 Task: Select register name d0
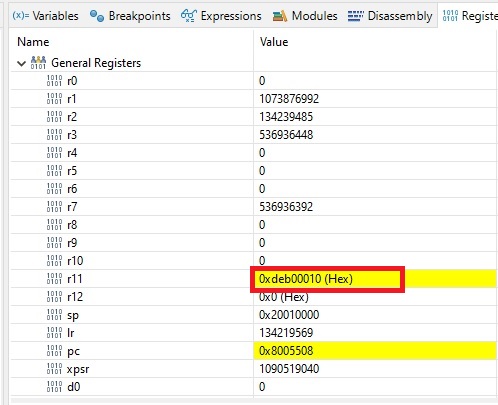coord(74,387)
